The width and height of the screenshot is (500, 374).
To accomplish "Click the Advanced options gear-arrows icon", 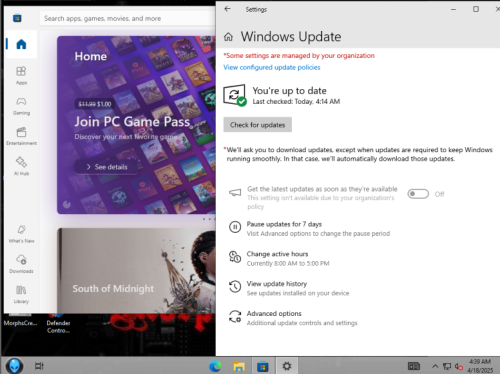I will [235, 316].
